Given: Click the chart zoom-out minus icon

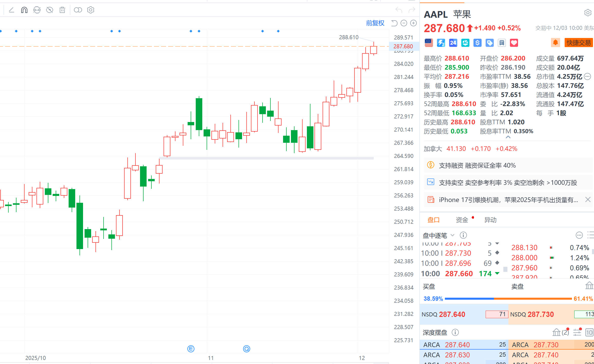Looking at the screenshot, I should (404, 23).
